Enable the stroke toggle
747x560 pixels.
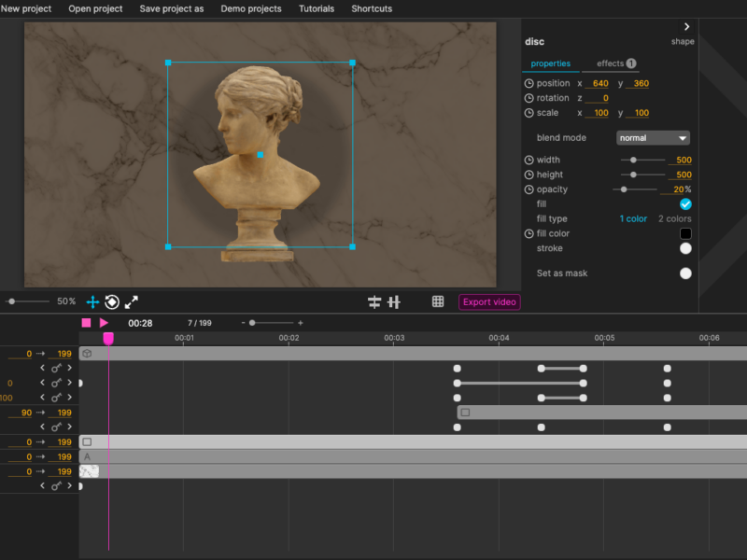(685, 248)
